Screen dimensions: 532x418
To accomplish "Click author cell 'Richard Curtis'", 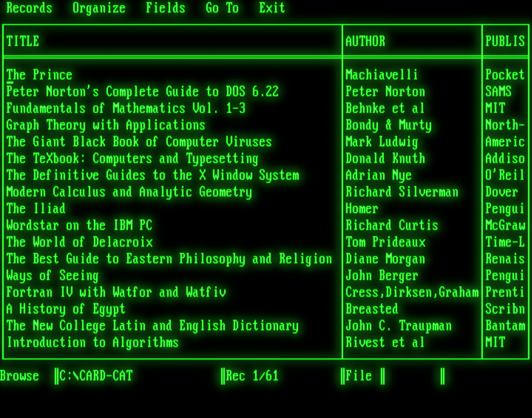I will (x=392, y=225).
